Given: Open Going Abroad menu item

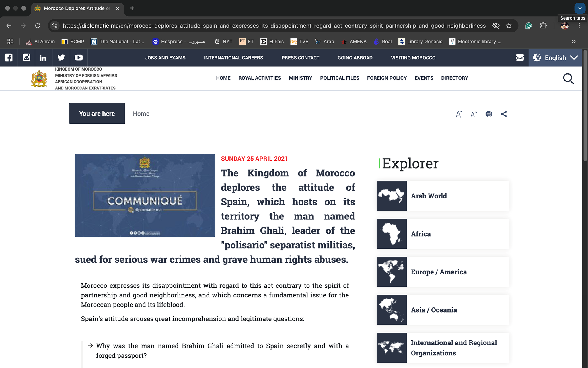Looking at the screenshot, I should pyautogui.click(x=355, y=58).
